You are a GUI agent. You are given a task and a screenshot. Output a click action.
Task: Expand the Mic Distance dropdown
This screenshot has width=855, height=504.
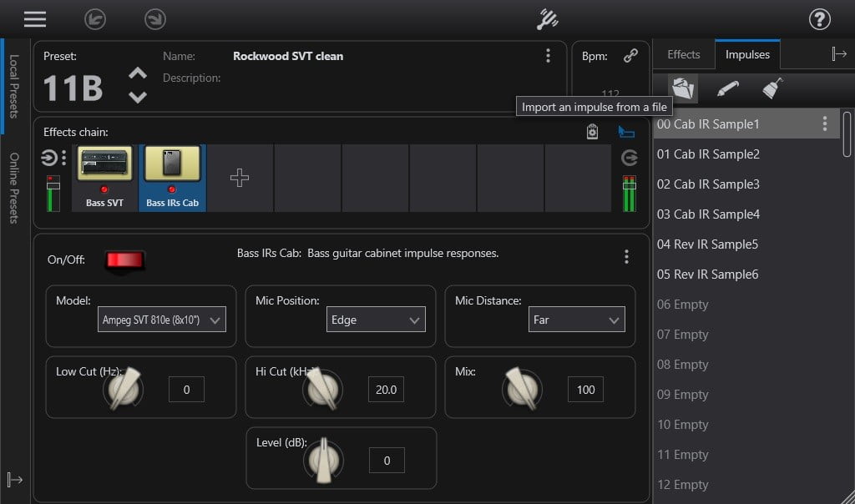[576, 320]
